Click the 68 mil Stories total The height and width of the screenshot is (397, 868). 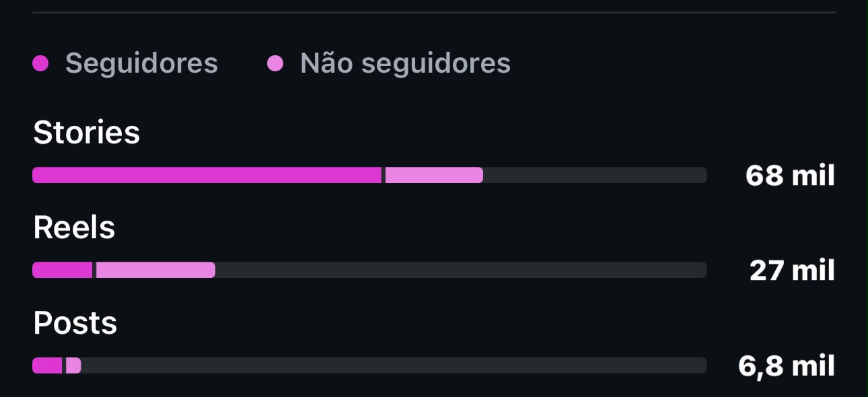tap(790, 176)
